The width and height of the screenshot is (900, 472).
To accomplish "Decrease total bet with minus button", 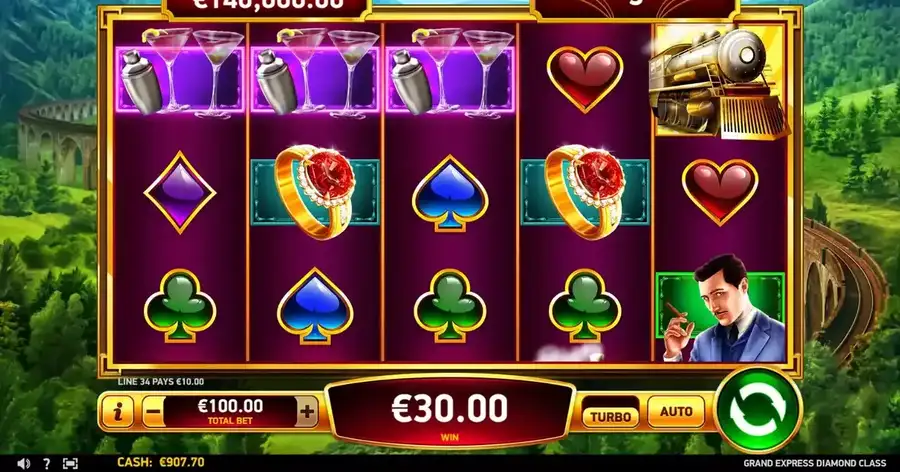I will (x=151, y=411).
